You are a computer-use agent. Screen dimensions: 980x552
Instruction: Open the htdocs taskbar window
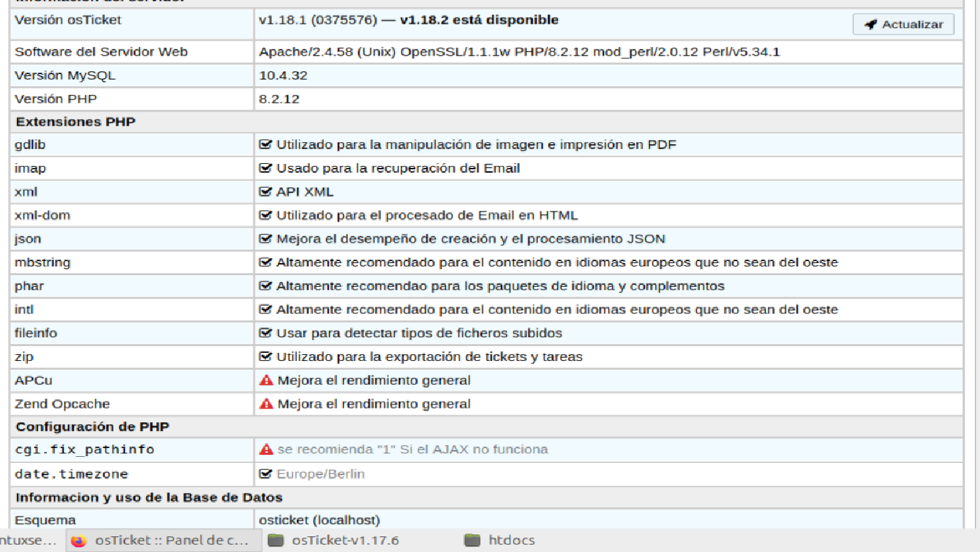(511, 540)
